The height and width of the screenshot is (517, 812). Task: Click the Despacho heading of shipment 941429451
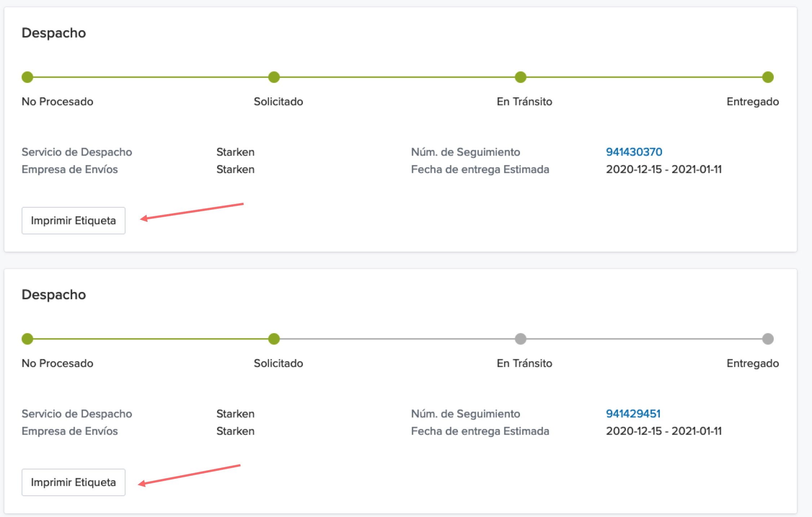[x=54, y=295]
